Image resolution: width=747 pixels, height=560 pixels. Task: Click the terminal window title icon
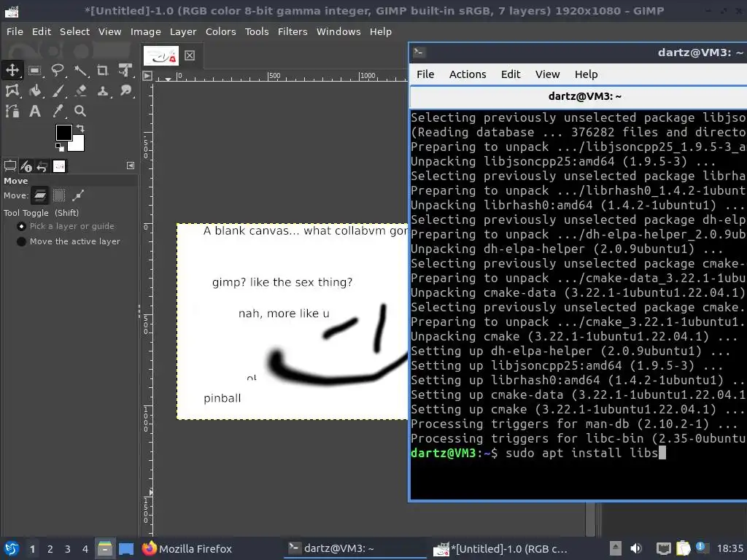point(419,52)
